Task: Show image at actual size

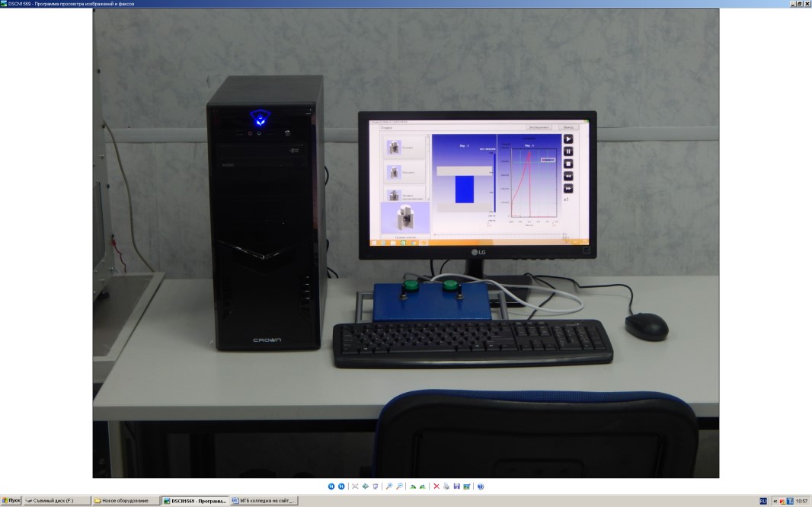Action: point(366,486)
